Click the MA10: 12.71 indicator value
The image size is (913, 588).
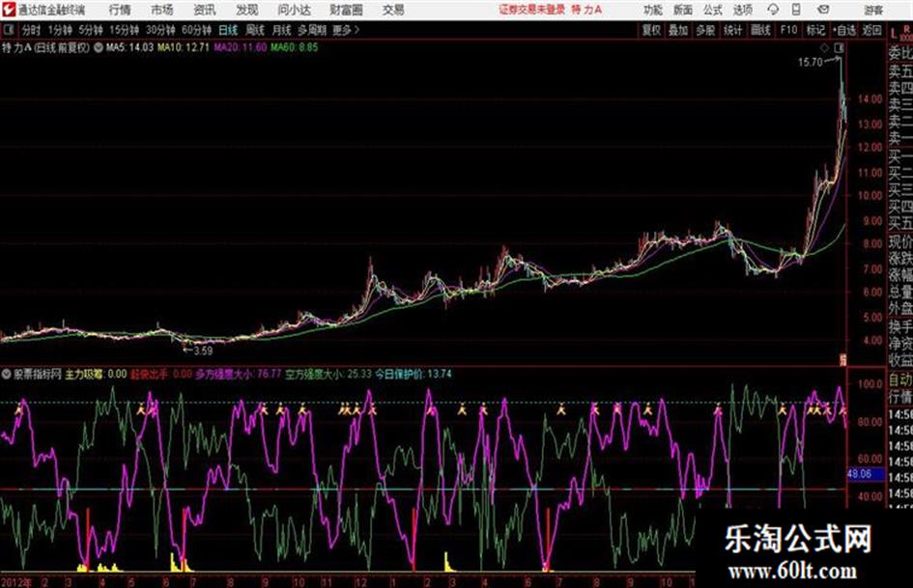point(183,47)
